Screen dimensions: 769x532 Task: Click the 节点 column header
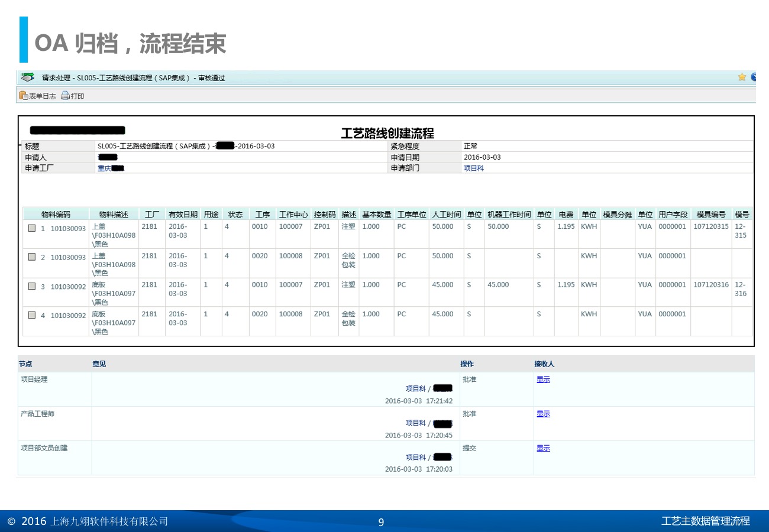click(25, 364)
